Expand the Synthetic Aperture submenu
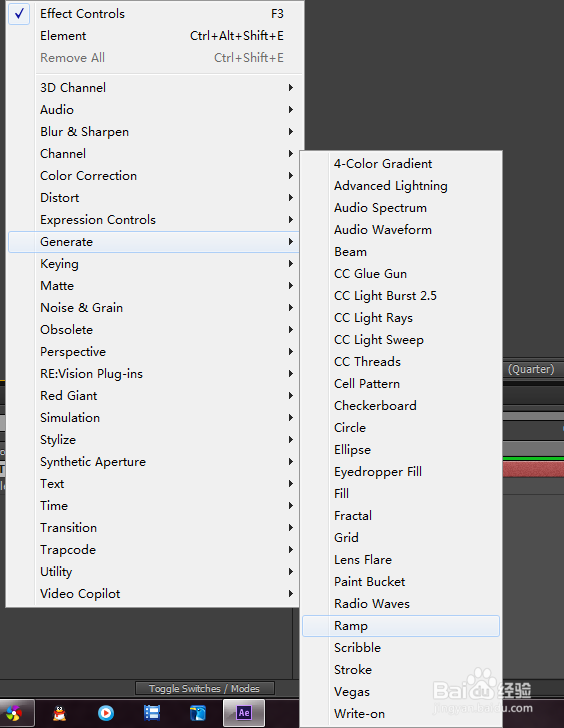This screenshot has height=728, width=564. (x=155, y=462)
